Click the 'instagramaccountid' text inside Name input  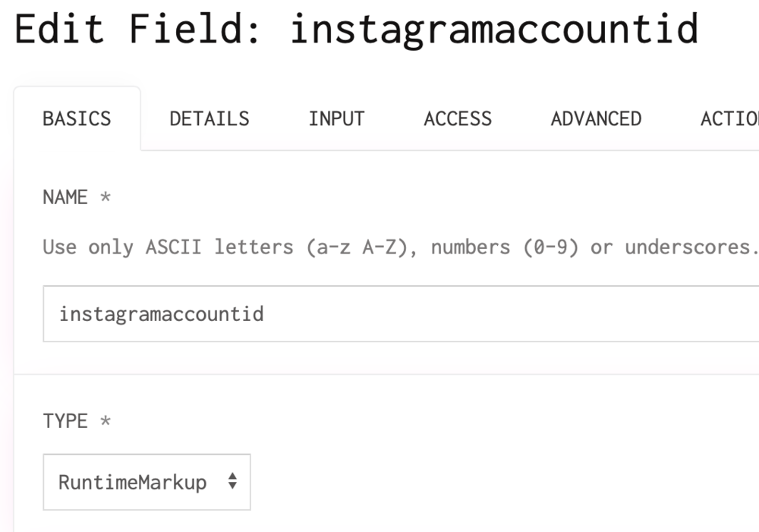[162, 314]
